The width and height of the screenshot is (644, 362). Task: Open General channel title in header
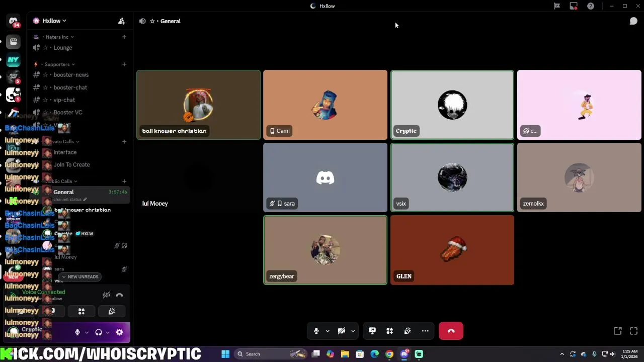[171, 21]
